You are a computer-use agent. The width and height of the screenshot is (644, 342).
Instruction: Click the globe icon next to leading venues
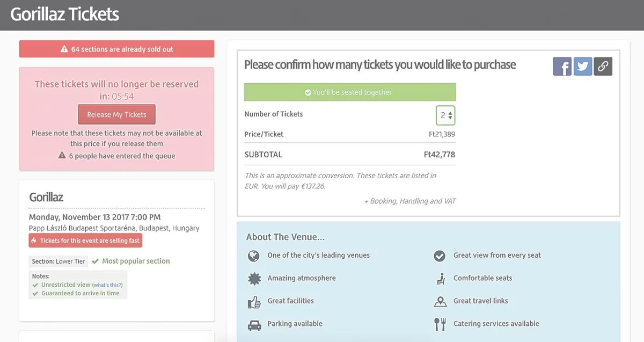254,256
